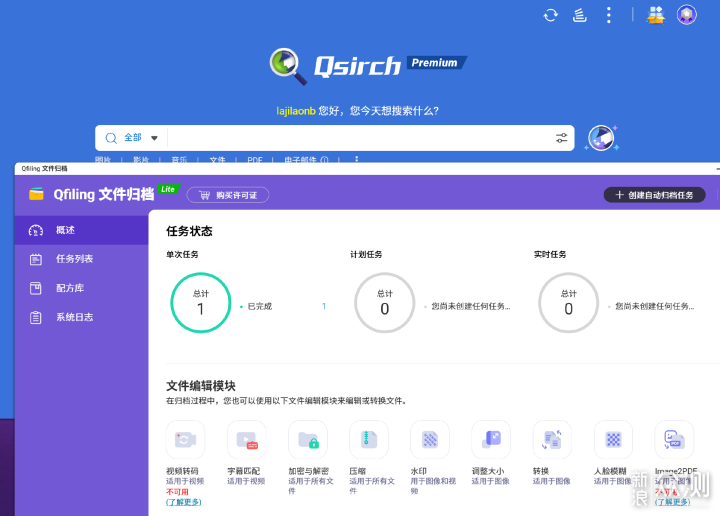The width and height of the screenshot is (720, 516).
Task: Expand the 全部 search scope dropdown
Action: [x=141, y=138]
